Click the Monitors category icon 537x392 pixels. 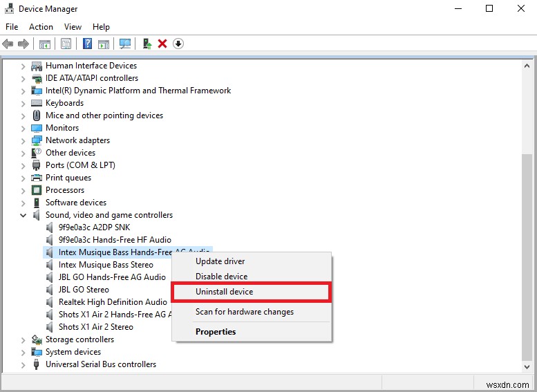[37, 128]
